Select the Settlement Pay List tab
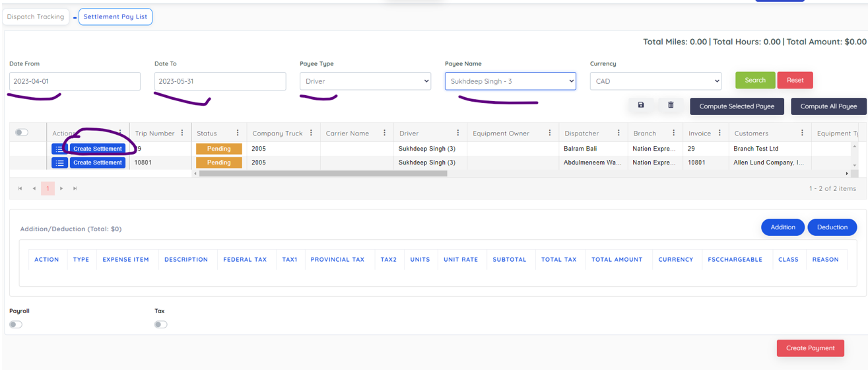The image size is (868, 370). [x=116, y=17]
